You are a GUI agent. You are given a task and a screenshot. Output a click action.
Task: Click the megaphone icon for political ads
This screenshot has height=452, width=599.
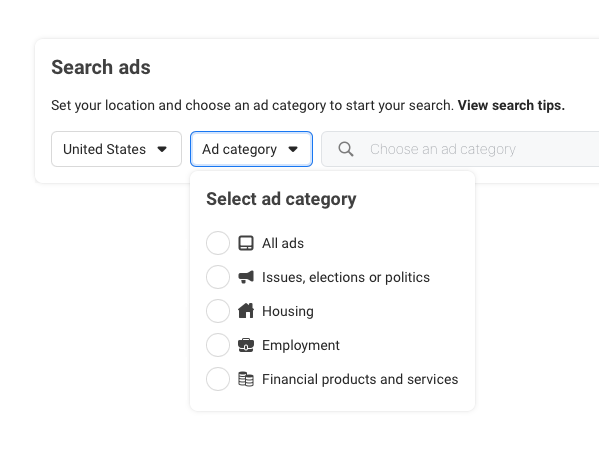coord(246,277)
